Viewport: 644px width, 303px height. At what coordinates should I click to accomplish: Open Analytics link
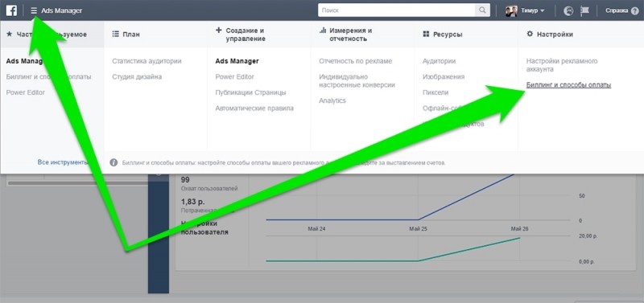[x=332, y=100]
